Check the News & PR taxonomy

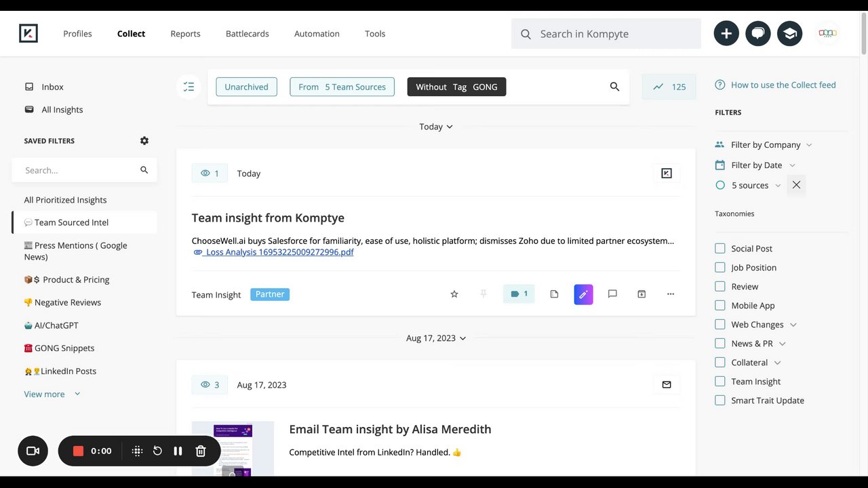pyautogui.click(x=720, y=344)
